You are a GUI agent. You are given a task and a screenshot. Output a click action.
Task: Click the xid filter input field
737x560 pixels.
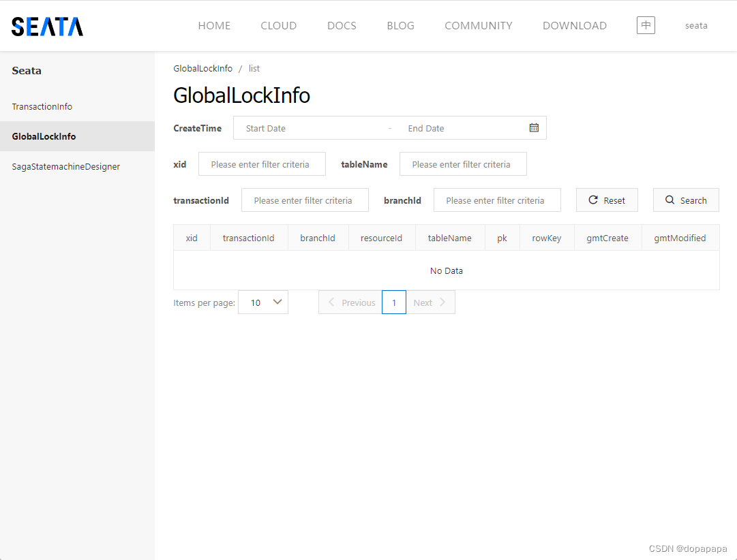[x=262, y=164]
